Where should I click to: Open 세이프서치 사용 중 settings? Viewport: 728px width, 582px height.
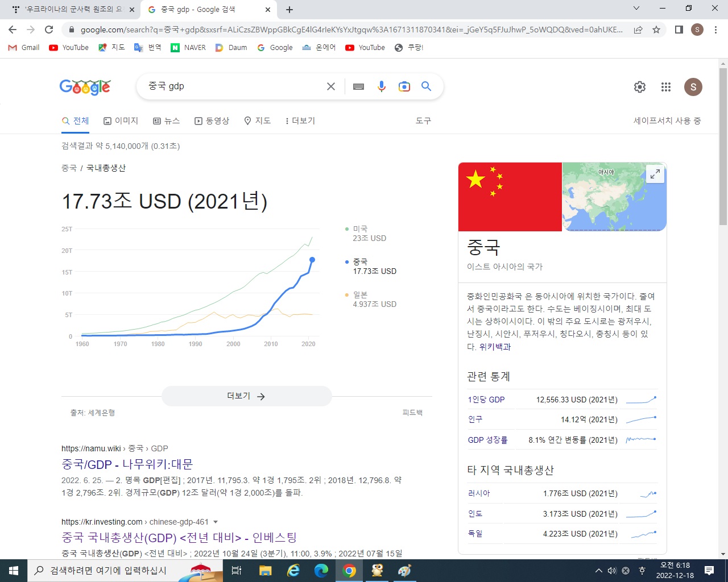[667, 120]
